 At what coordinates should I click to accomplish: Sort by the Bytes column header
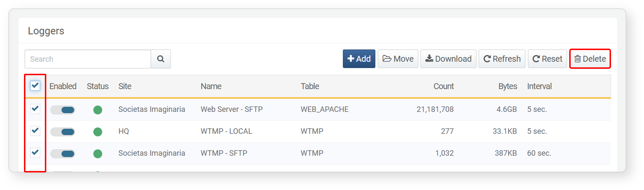point(508,86)
